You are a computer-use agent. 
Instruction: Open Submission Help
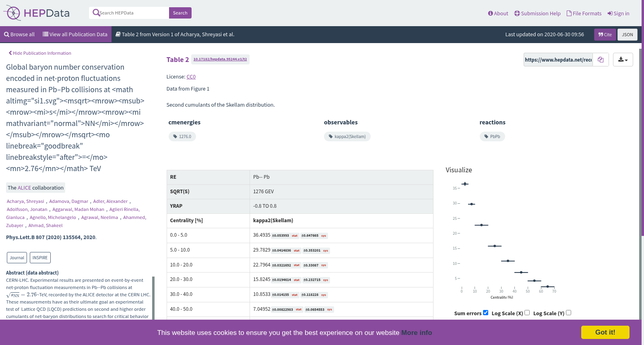537,13
